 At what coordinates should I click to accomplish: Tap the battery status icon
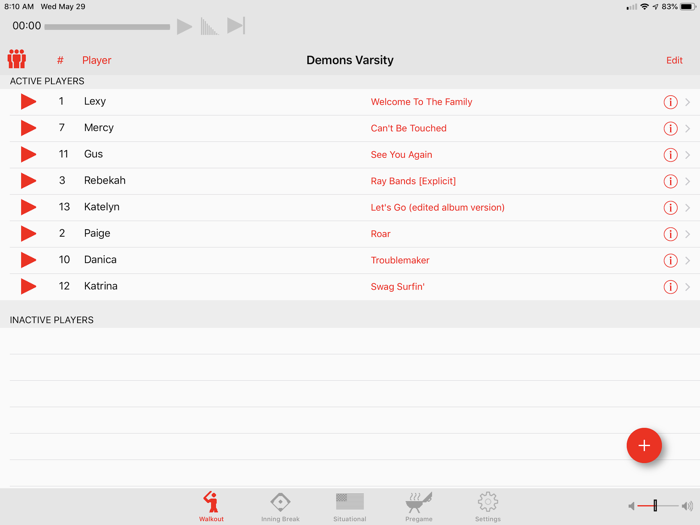[x=688, y=7]
